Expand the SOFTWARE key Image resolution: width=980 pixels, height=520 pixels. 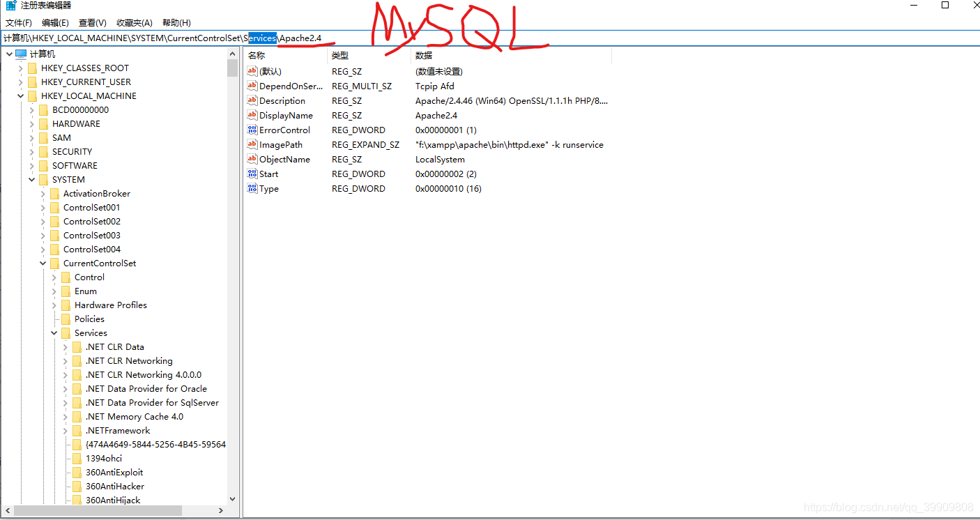click(31, 166)
